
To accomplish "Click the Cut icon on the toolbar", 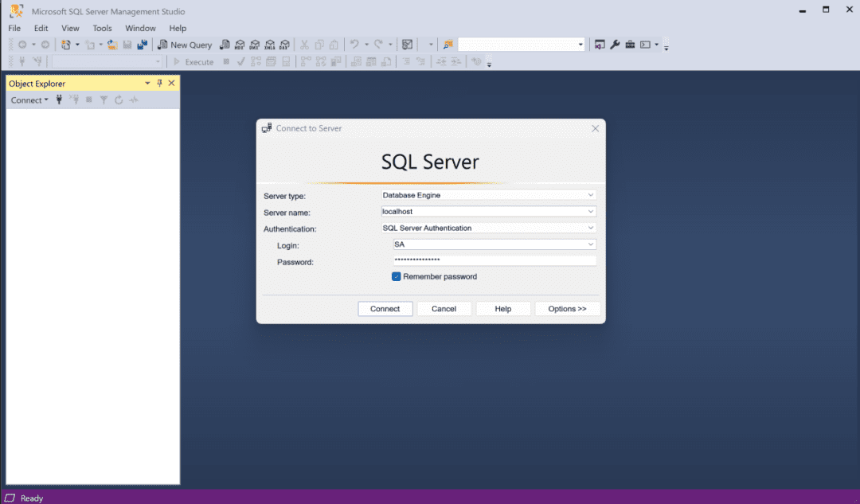I will [304, 45].
